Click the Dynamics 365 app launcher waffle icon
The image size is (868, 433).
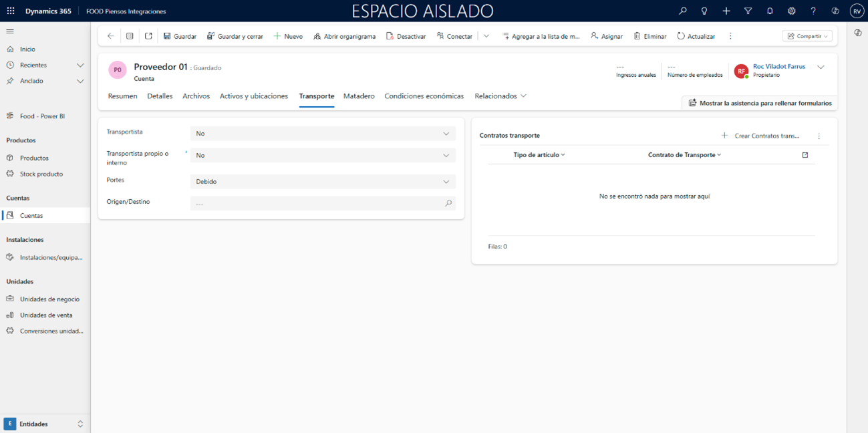click(x=11, y=11)
